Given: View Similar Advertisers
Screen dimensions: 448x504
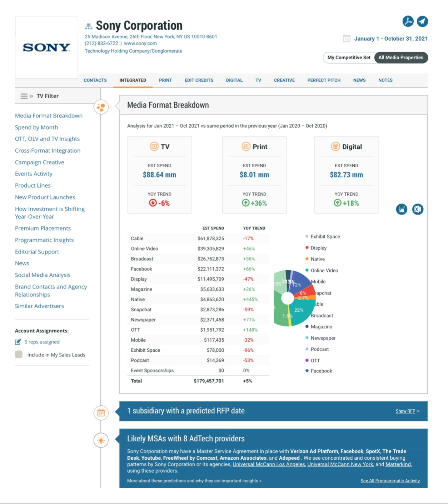Looking at the screenshot, I should click(39, 306).
